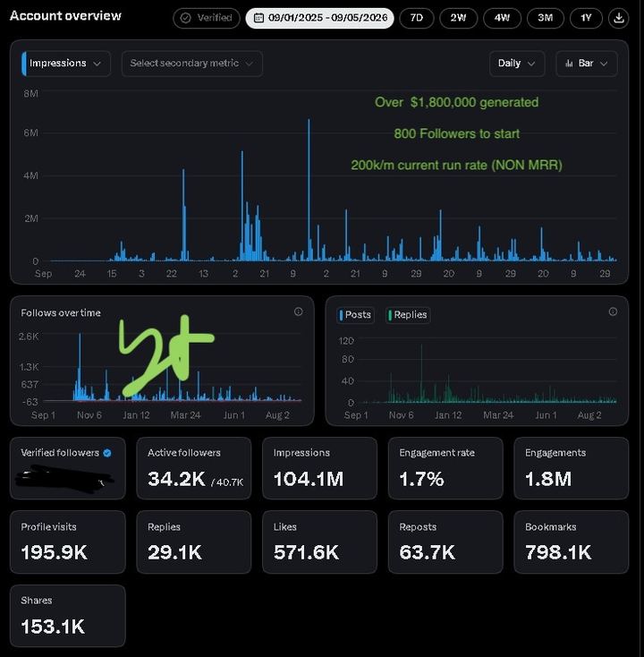Viewport: 644px width, 657px height.
Task: Click the Bookmarks 798.1K card
Action: tap(572, 542)
